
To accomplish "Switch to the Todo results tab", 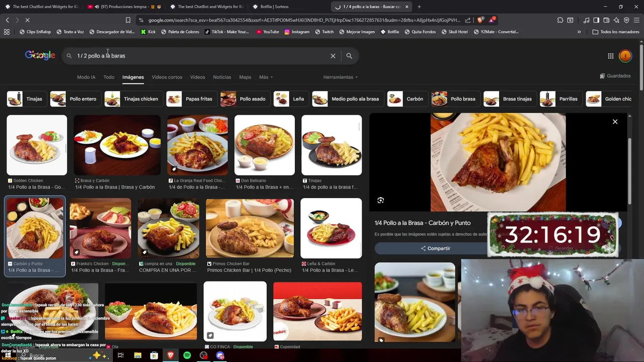I will [109, 77].
